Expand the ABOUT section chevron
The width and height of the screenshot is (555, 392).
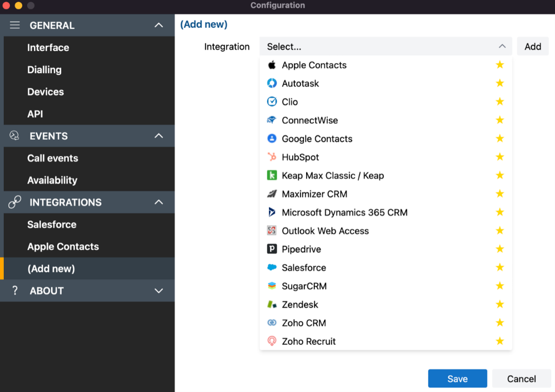pos(159,291)
